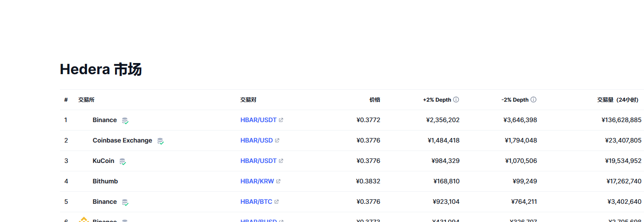
Task: Click reserves badge on Binance HBAR/BTC row
Action: coord(125,202)
